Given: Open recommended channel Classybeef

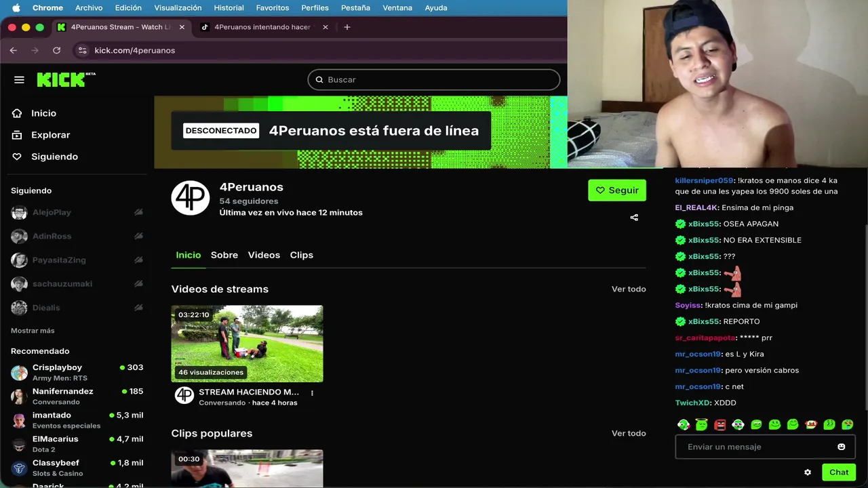Looking at the screenshot, I should click(x=77, y=467).
